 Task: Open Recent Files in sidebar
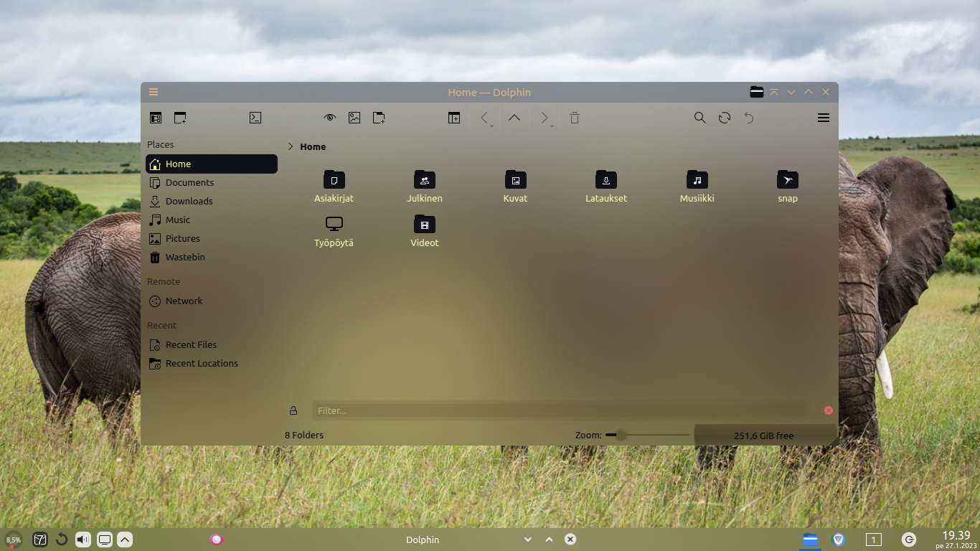[x=212, y=344]
